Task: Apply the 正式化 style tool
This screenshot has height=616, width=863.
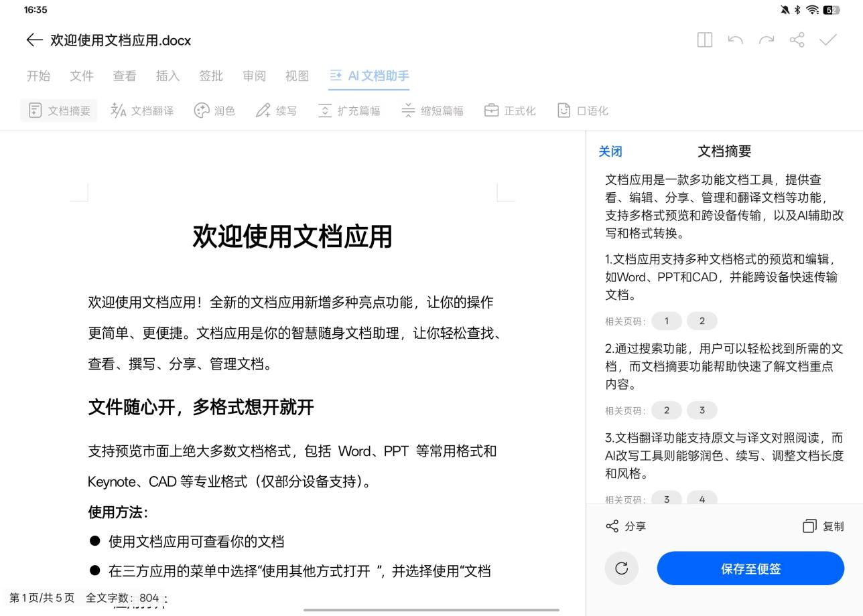Action: (510, 110)
